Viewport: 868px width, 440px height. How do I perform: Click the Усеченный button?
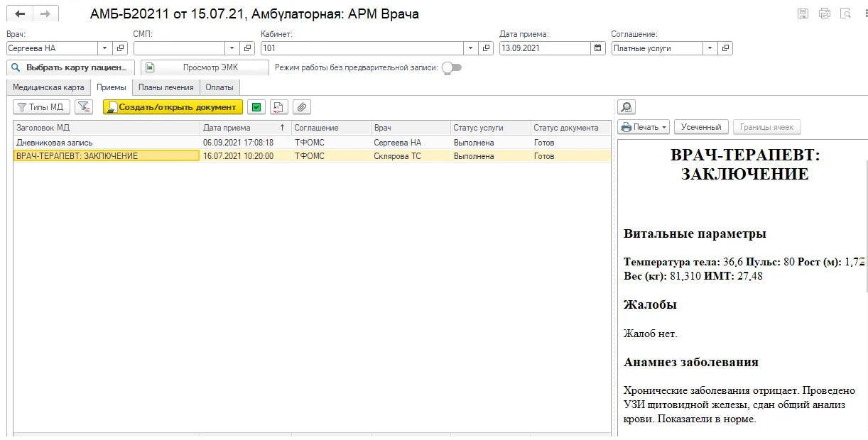point(701,127)
